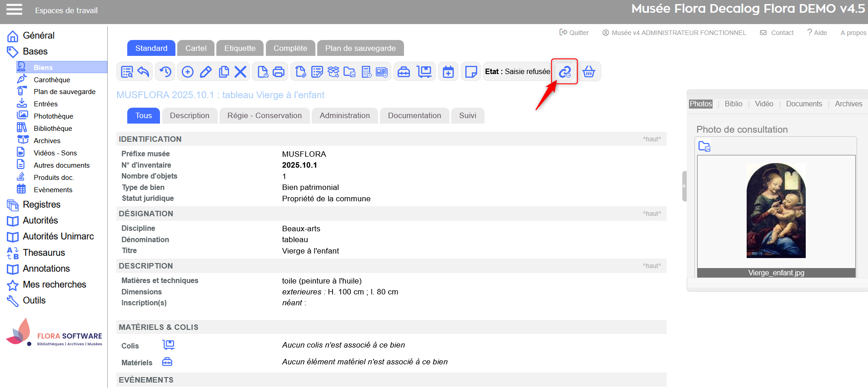The width and height of the screenshot is (868, 388).
Task: Open Photothèque in the Bases list
Action: (x=53, y=116)
